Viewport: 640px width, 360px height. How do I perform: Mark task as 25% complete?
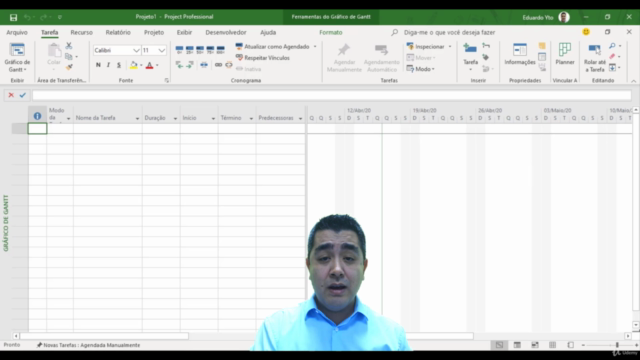pyautogui.click(x=189, y=50)
